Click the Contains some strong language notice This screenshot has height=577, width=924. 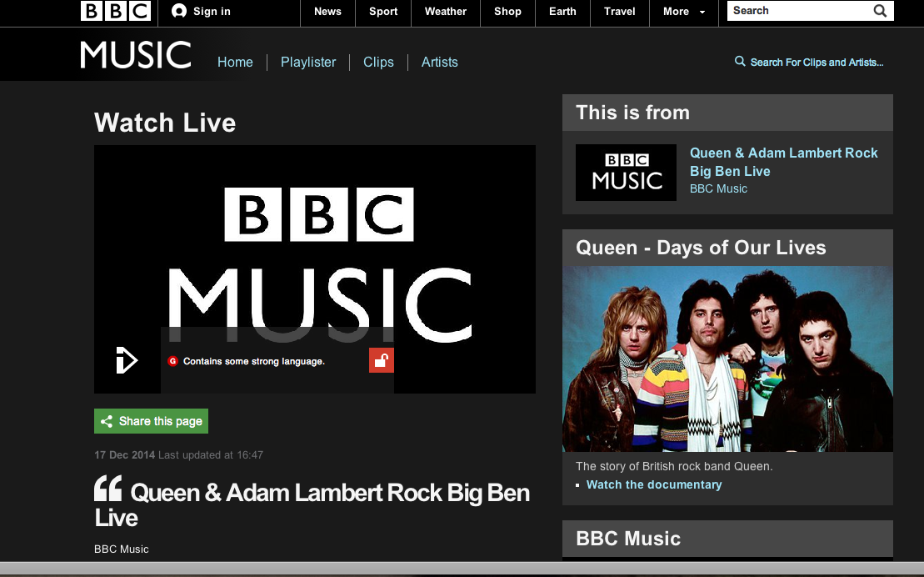(x=254, y=361)
